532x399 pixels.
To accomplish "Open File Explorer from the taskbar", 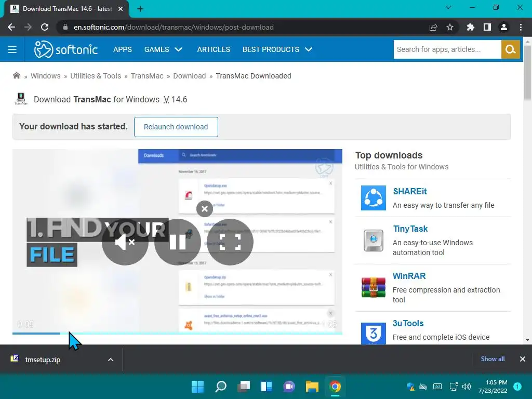I will 312,387.
